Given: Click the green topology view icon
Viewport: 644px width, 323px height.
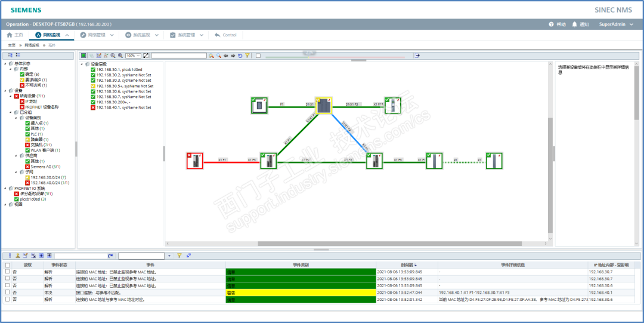Looking at the screenshot, I should [84, 56].
